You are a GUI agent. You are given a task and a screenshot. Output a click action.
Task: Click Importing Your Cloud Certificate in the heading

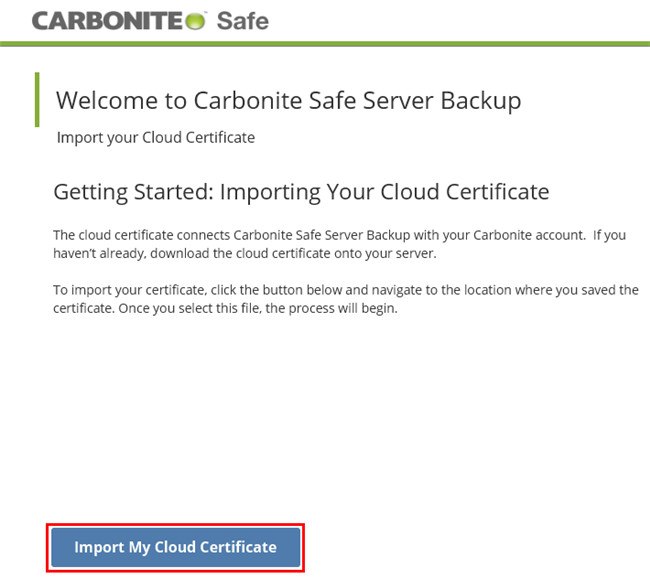[384, 191]
